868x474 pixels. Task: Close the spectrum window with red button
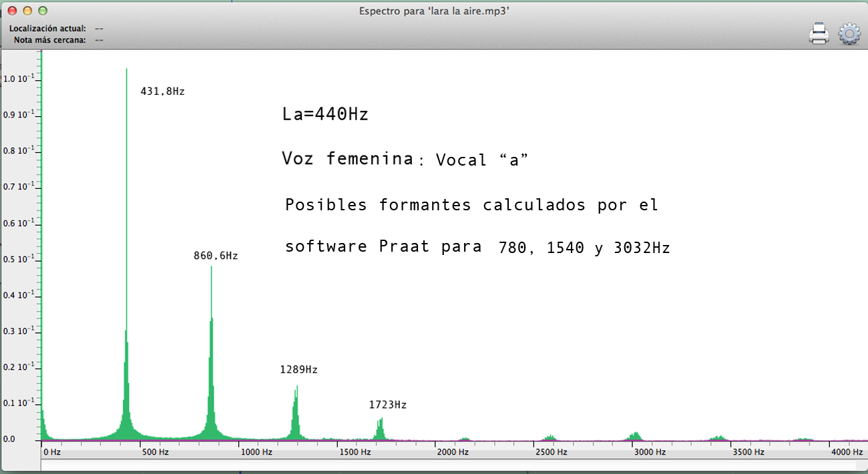point(11,11)
